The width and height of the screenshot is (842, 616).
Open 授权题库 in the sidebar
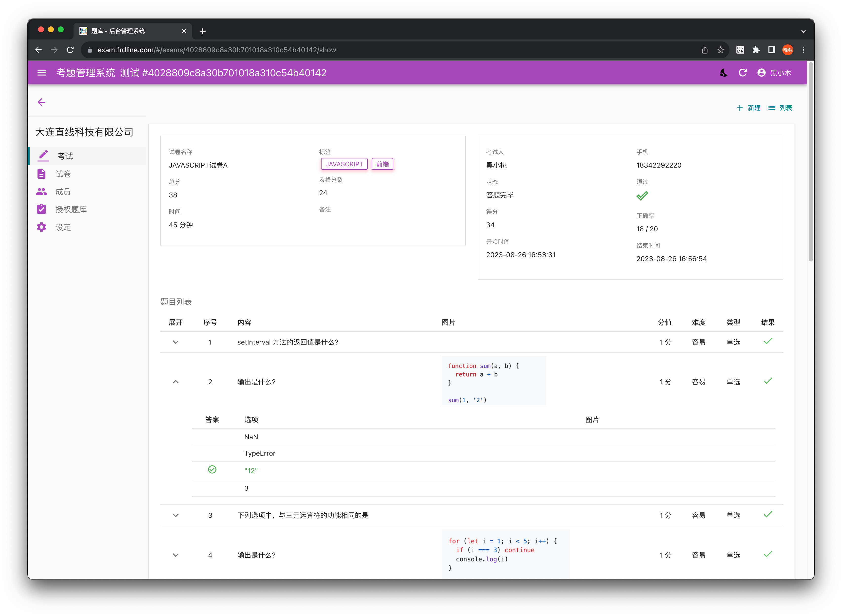88,209
